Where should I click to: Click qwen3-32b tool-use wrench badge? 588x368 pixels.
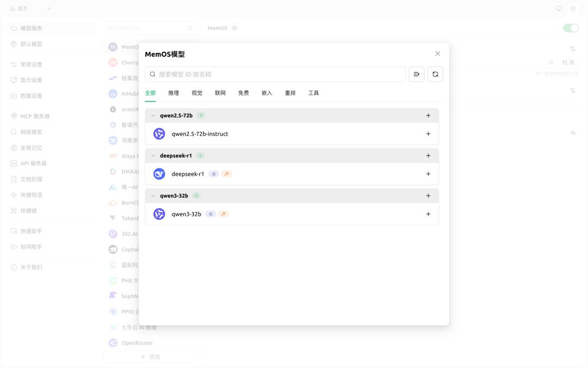(224, 214)
